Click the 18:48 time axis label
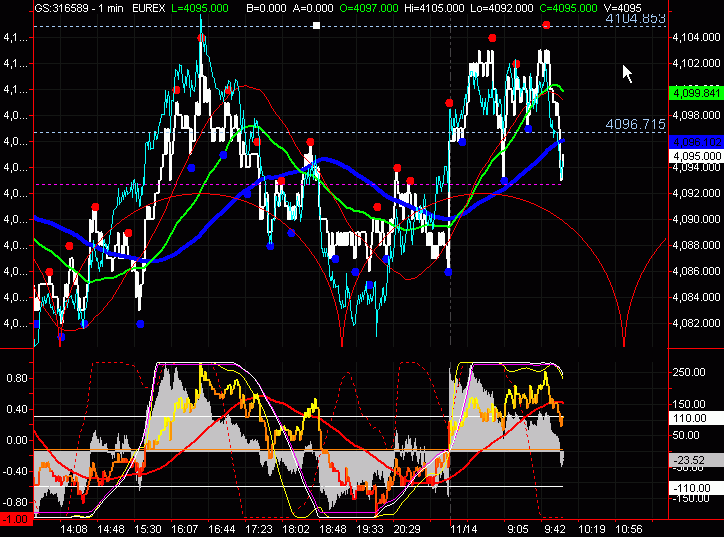 [x=333, y=530]
